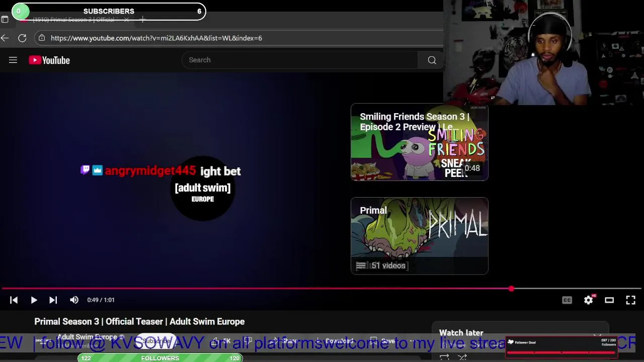Skip to the next playlist video
644x362 pixels.
coord(53,300)
